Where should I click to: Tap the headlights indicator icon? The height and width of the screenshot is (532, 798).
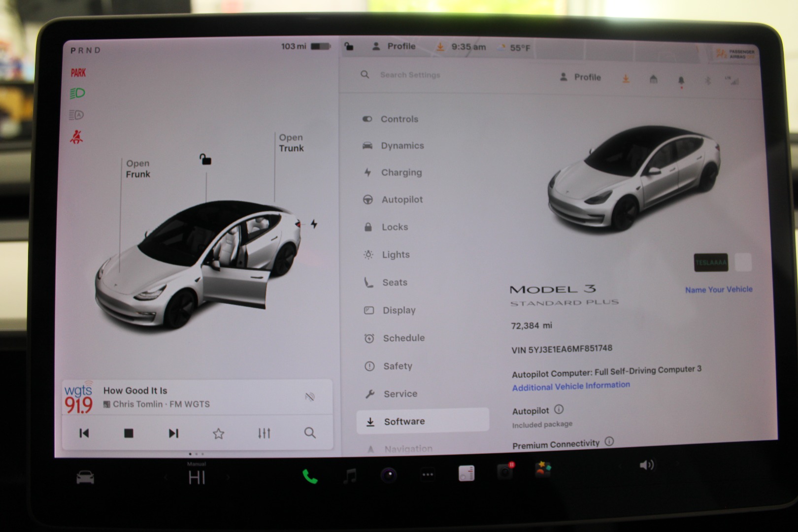click(77, 93)
